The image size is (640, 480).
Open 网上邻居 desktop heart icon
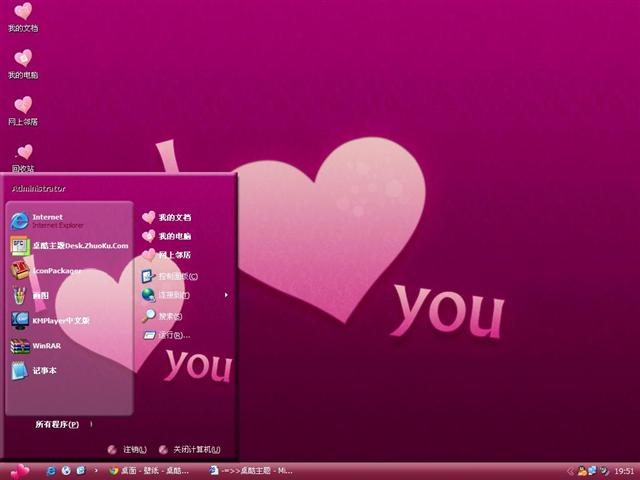click(23, 111)
